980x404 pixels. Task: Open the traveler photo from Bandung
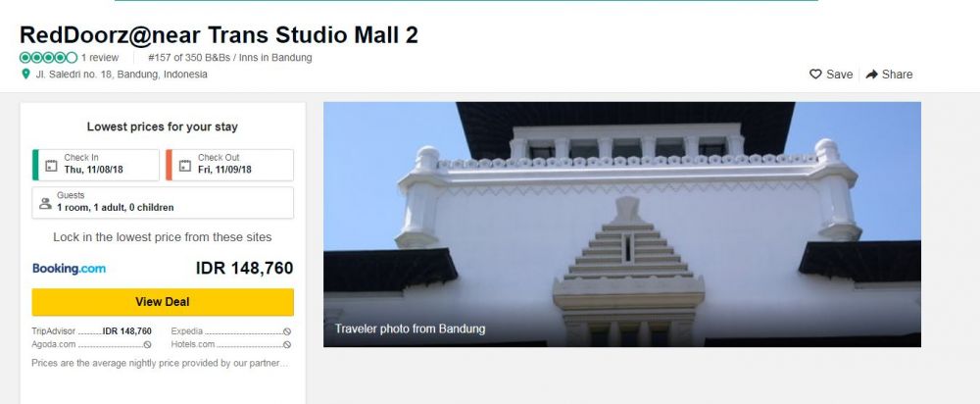click(x=622, y=225)
